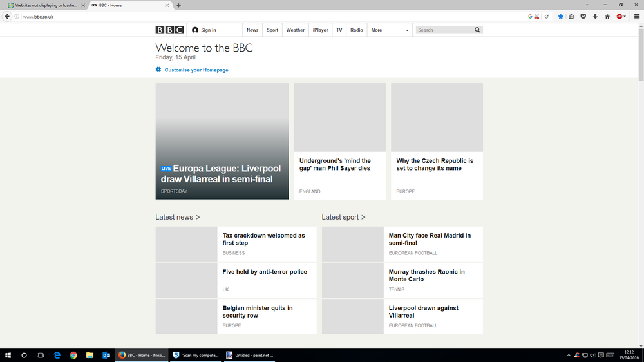Open the Latest news section link
The image size is (644, 362).
pyautogui.click(x=178, y=217)
